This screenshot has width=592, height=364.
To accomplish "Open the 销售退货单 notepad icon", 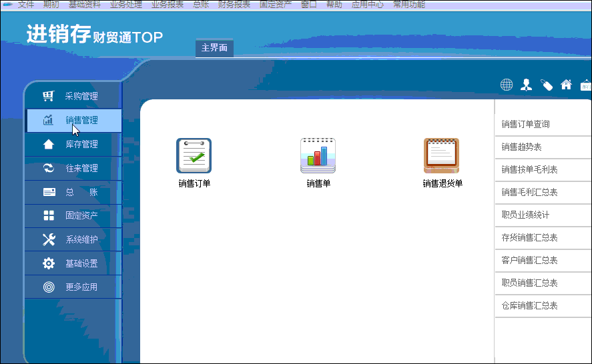I will [x=441, y=156].
